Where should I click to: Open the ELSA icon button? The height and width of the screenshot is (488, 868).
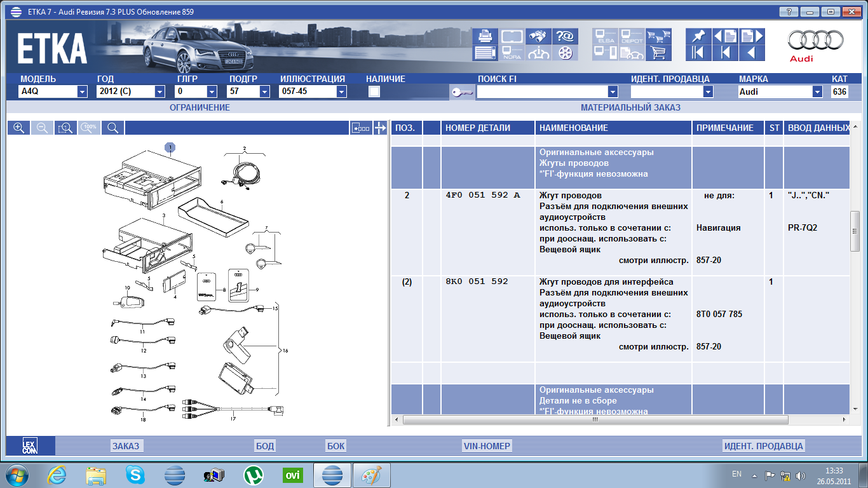pyautogui.click(x=606, y=36)
